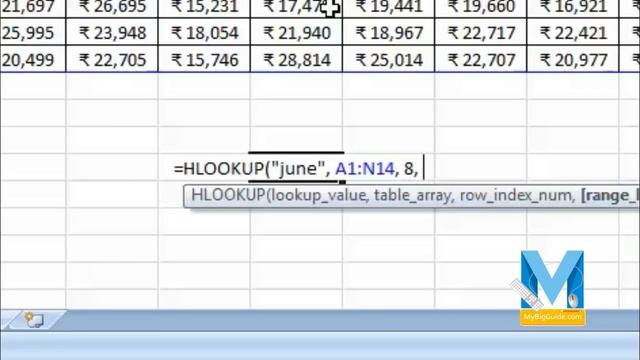
Task: Click the cell showing ₹ 19,441
Action: point(389,8)
